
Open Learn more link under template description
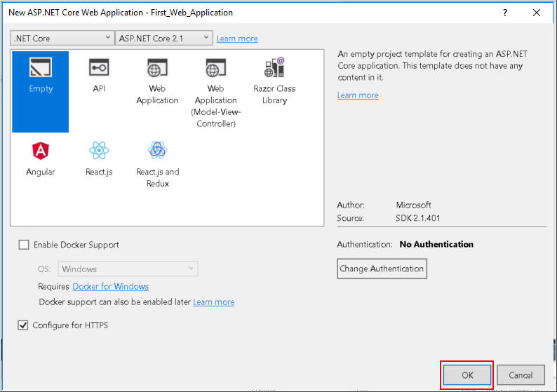(358, 95)
